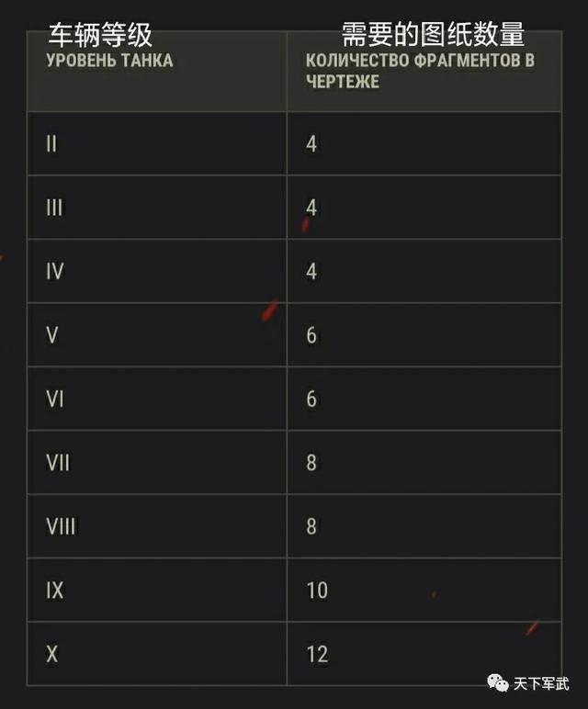Click the fragment count 10 for tier IX
This screenshot has width=588, height=709.
317,591
